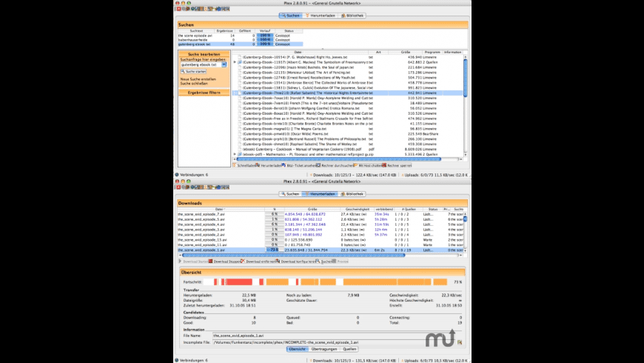Click Suche schließen link
The image size is (644, 363).
click(194, 84)
